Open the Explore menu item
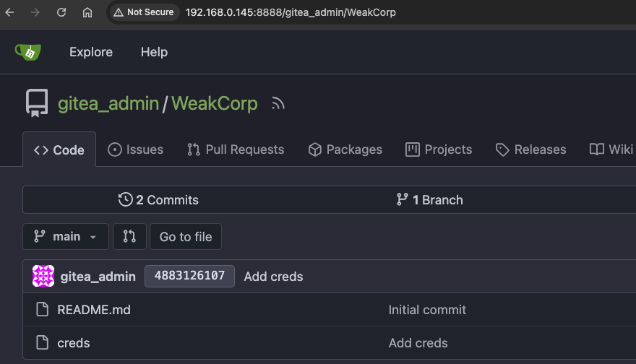636x364 pixels. [91, 52]
